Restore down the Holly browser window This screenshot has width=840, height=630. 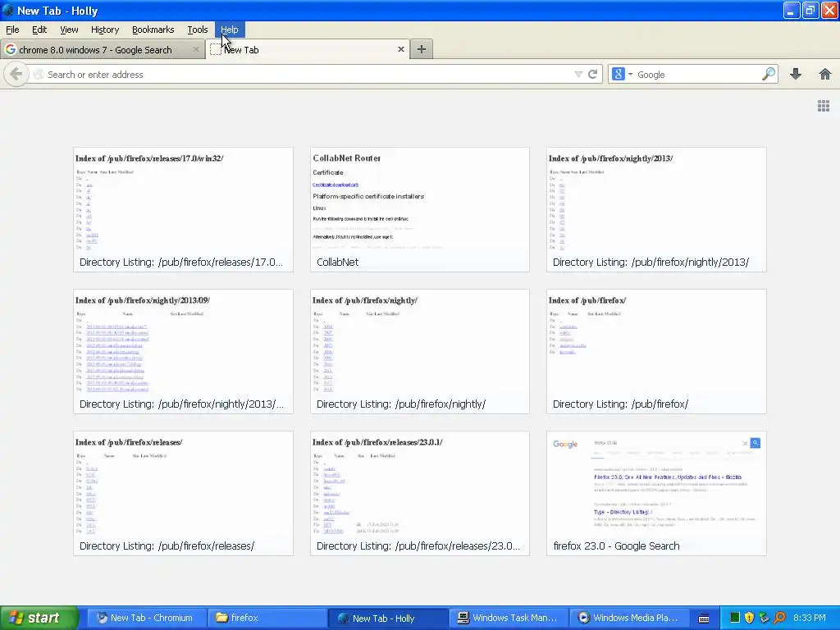tap(810, 10)
